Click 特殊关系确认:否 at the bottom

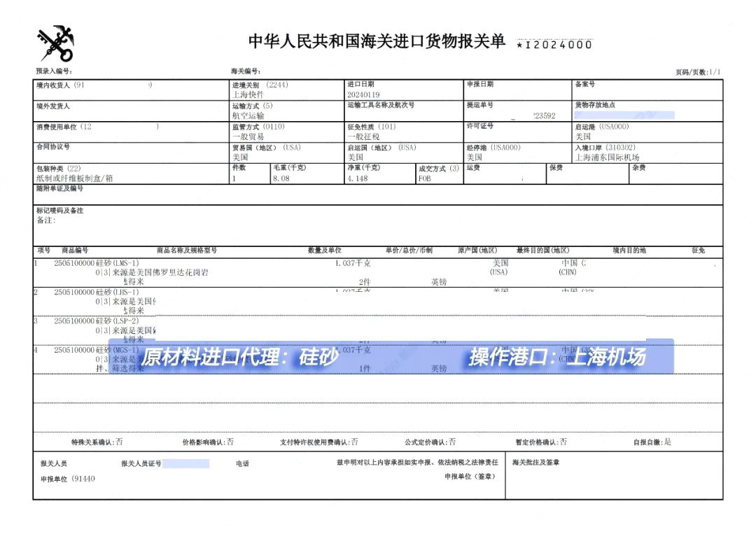pyautogui.click(x=97, y=442)
